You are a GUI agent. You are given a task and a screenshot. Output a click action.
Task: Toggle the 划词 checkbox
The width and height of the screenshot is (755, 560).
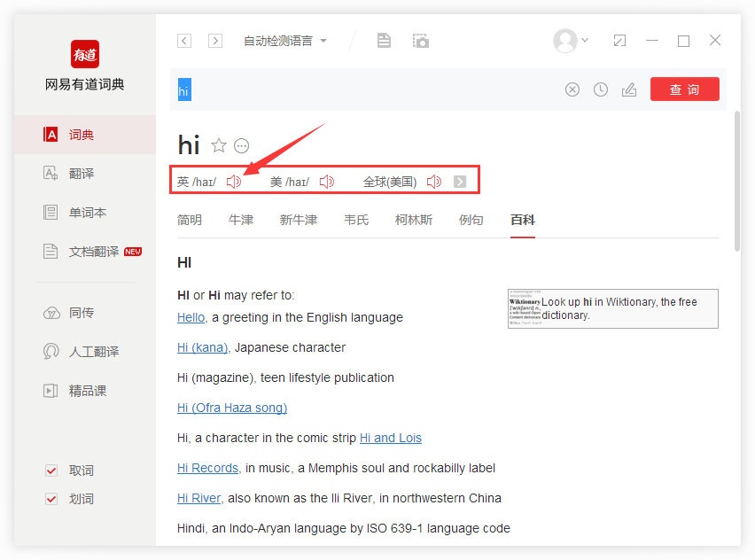[51, 499]
